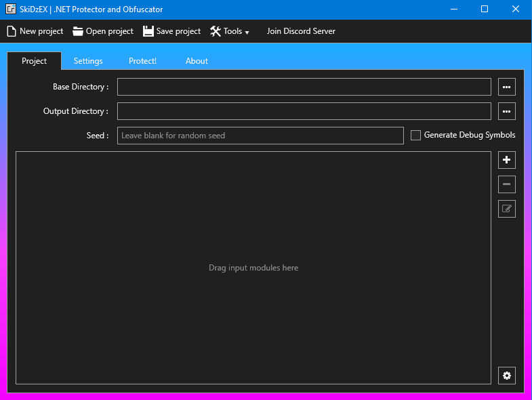Minimize the SkiDzEX window
Screen dimensions: 532x400
(454, 9)
